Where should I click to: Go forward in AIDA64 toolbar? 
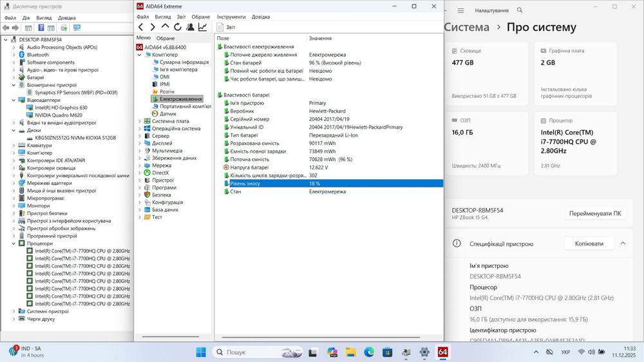coord(153,27)
